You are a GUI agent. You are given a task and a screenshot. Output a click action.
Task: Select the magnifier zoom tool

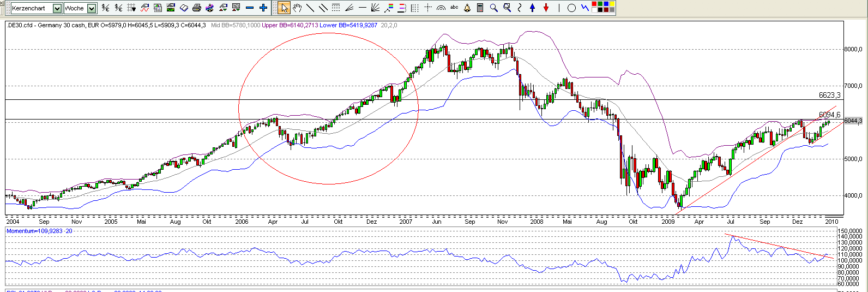click(493, 8)
